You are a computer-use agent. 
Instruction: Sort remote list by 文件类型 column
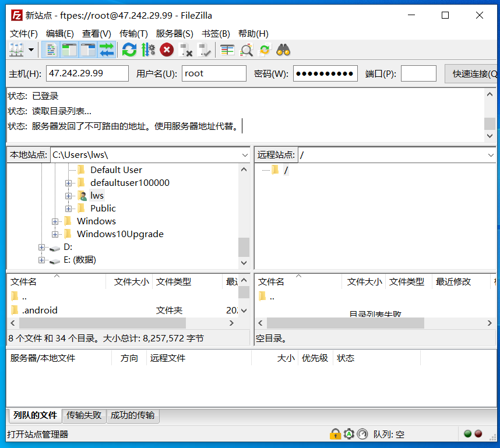point(407,281)
